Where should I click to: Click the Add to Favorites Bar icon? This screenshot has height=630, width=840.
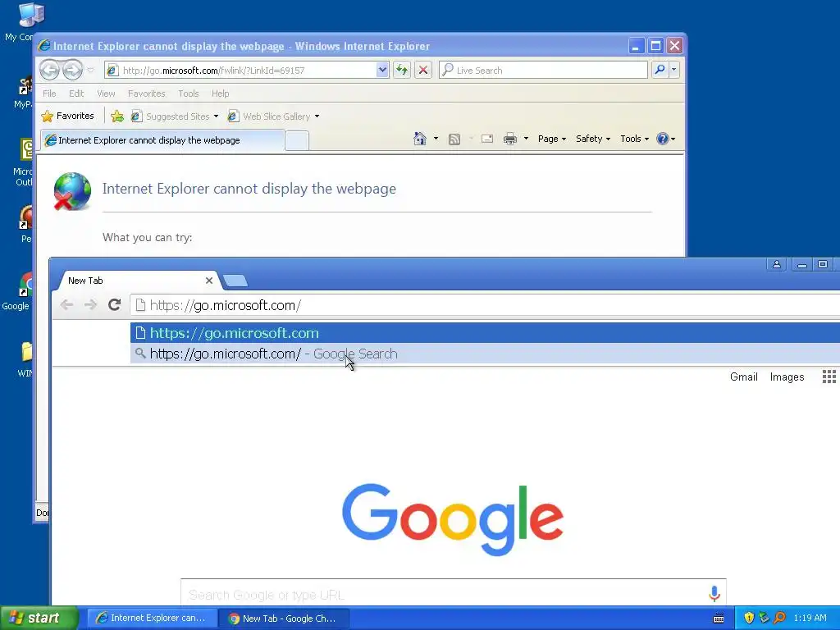[117, 116]
